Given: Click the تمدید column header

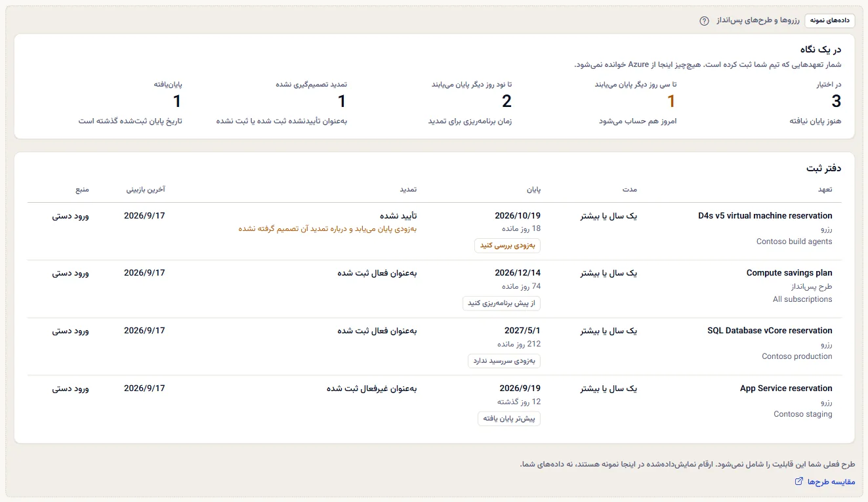Looking at the screenshot, I should [408, 190].
